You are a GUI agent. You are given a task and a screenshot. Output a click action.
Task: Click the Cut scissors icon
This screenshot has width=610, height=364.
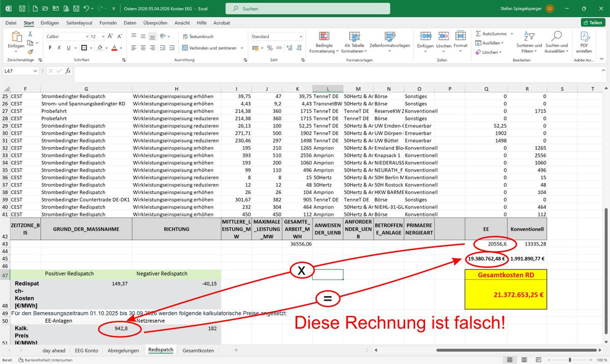pos(30,34)
